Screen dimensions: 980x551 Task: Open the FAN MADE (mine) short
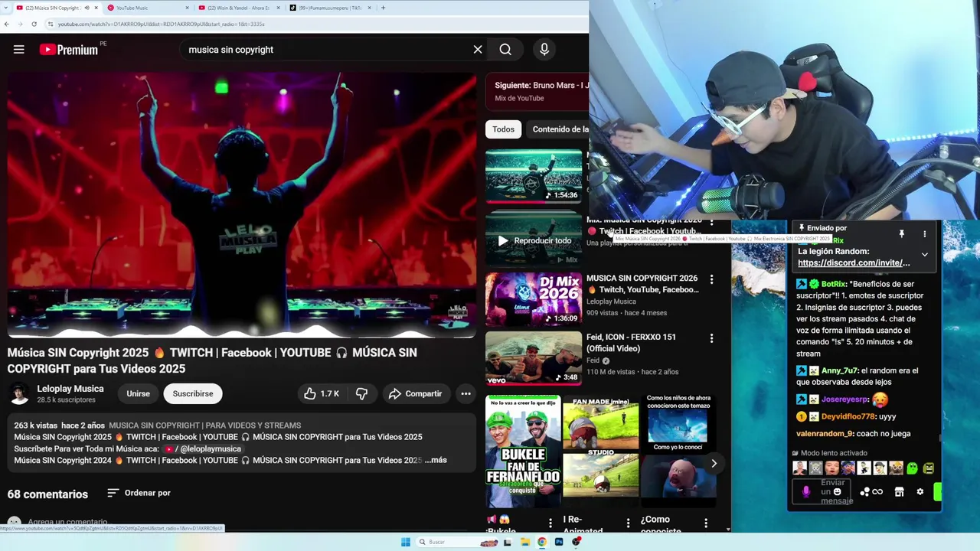coord(601,452)
